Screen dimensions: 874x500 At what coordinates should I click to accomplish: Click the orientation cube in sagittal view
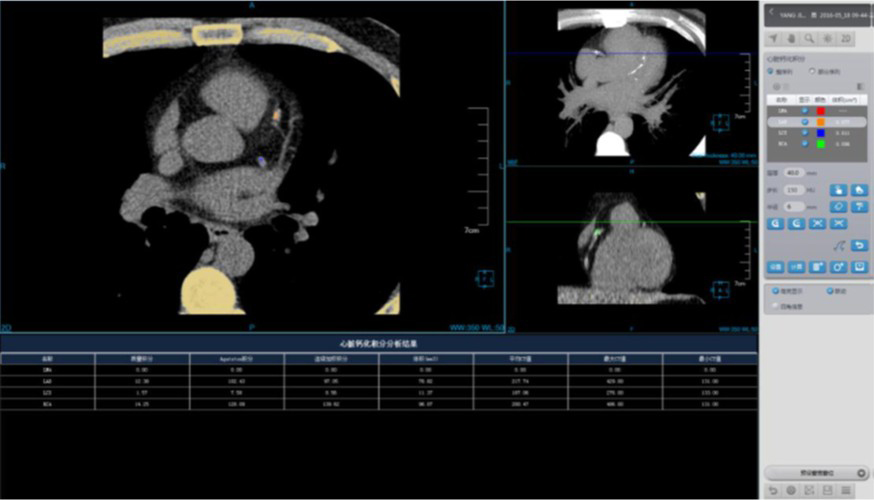718,289
